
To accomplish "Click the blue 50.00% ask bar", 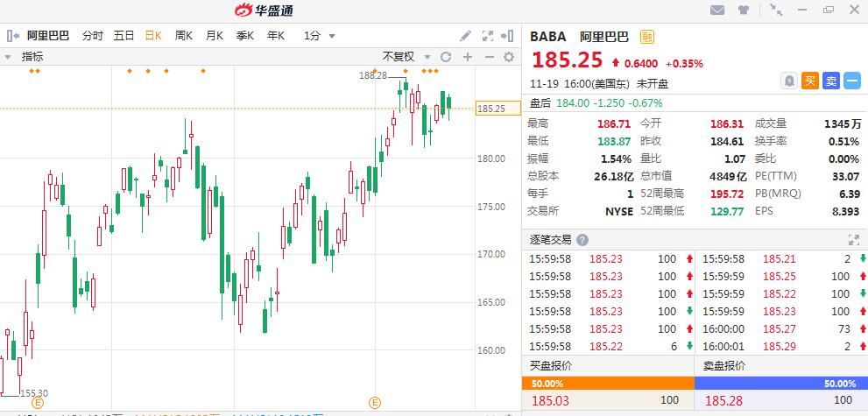I will click(781, 384).
